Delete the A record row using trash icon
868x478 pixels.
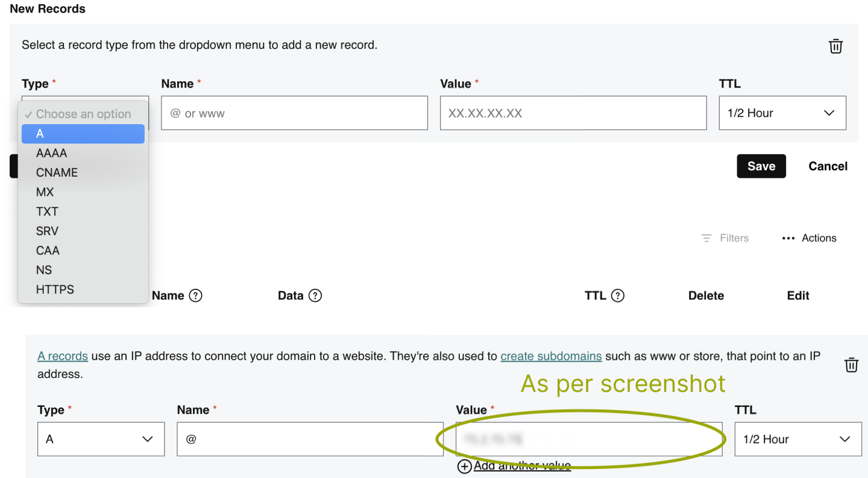[851, 365]
